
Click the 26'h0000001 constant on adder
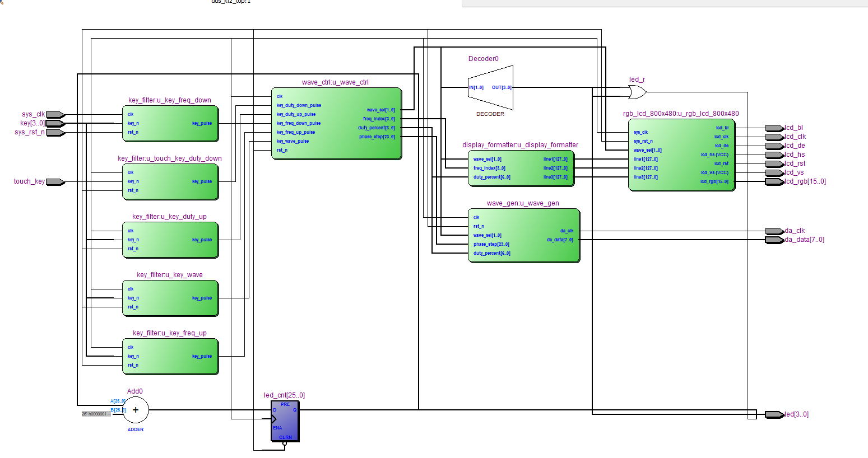coord(96,414)
